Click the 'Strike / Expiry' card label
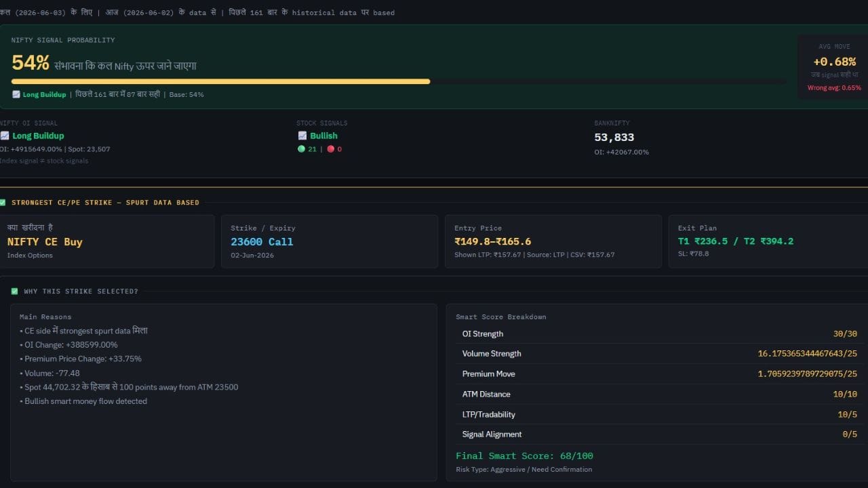 263,228
